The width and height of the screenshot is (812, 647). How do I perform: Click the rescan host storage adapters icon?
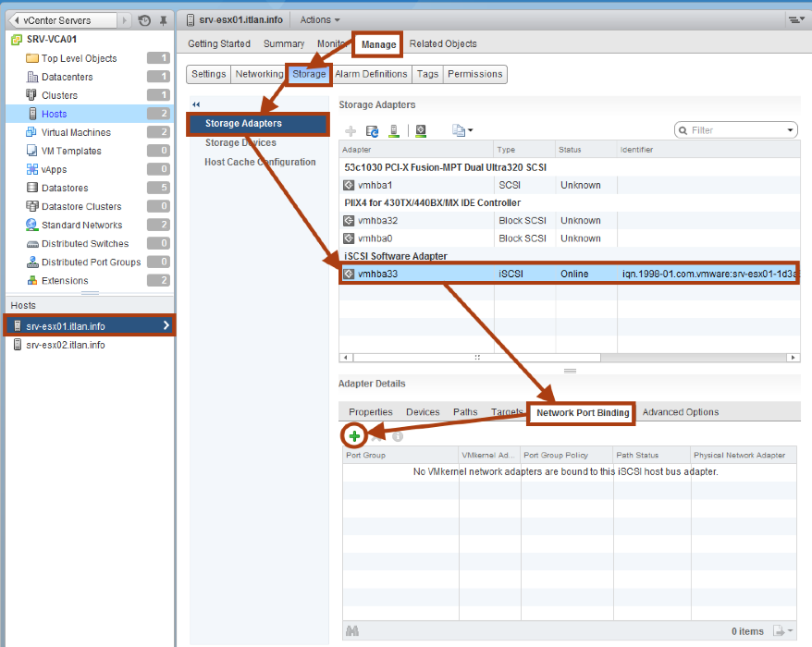click(x=394, y=131)
